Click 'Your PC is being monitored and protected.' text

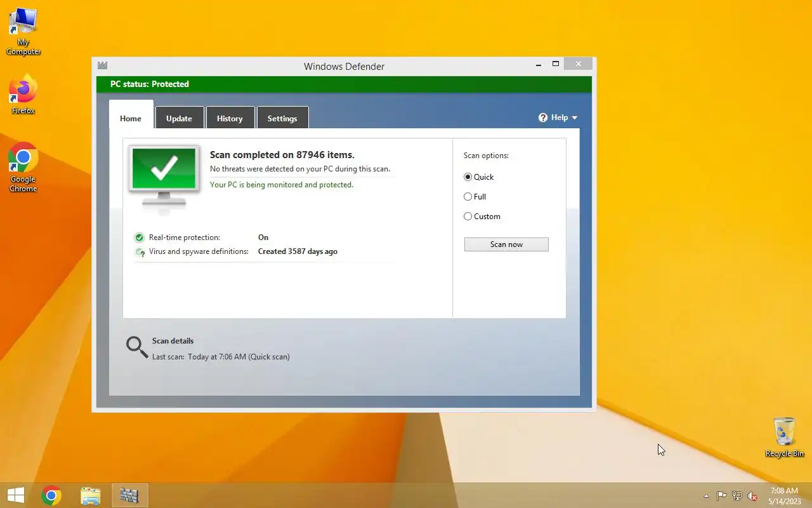(282, 185)
